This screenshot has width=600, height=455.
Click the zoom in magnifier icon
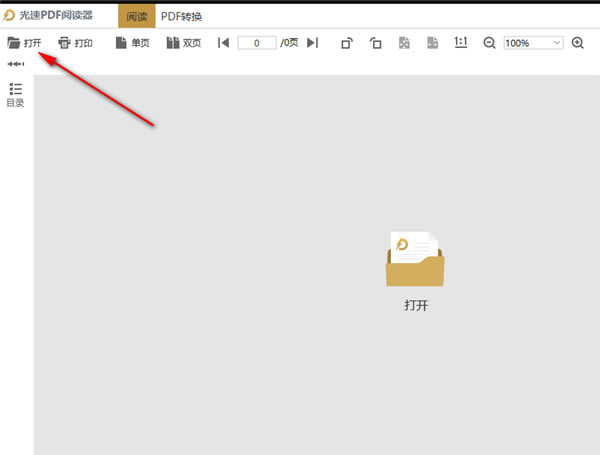pos(577,43)
